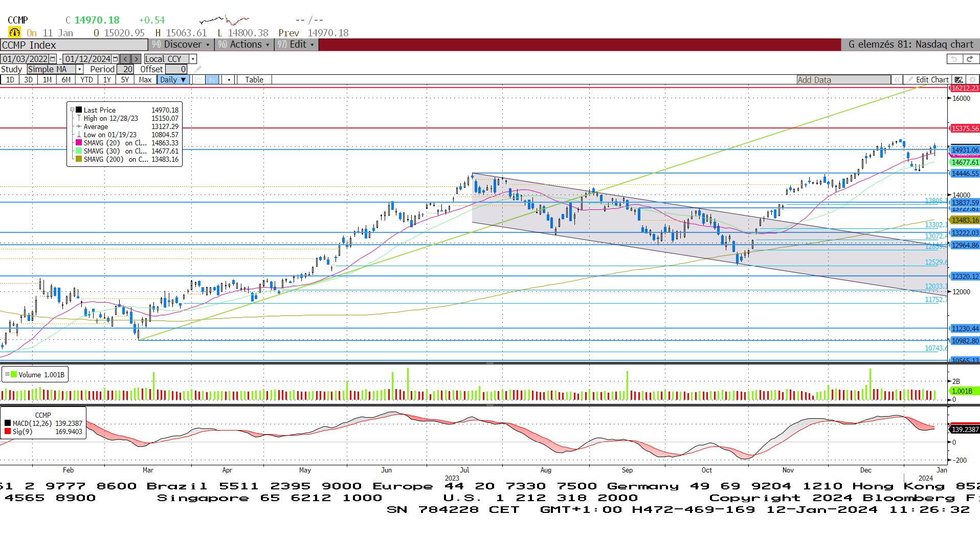Collapse the Last Price legend tree
The image size is (980, 538).
[x=72, y=110]
